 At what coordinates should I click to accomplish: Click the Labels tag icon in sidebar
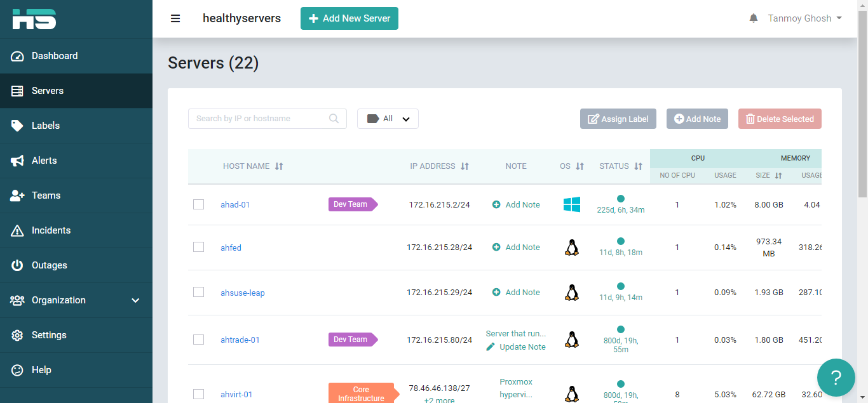(x=17, y=126)
